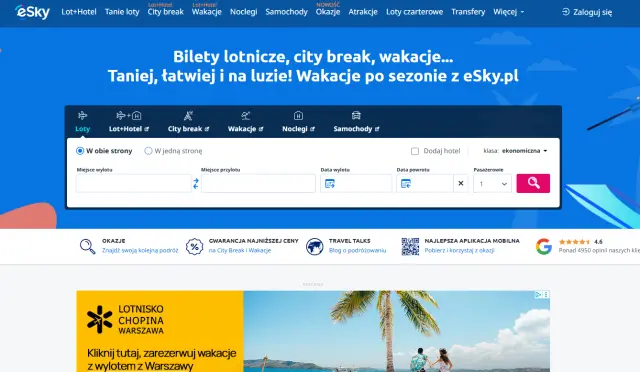Check the Dodaj hotel checkbox
640x372 pixels.
coord(415,151)
